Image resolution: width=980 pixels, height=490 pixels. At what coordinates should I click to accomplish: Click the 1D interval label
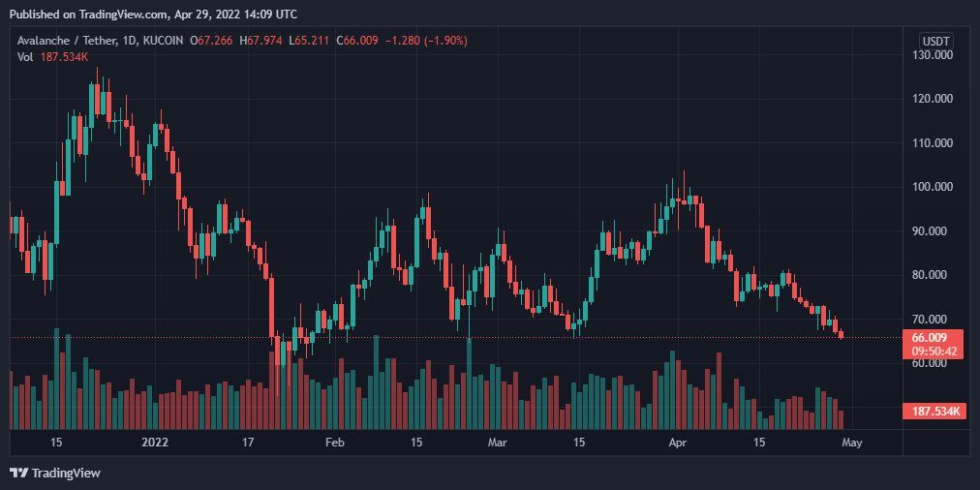pyautogui.click(x=128, y=41)
